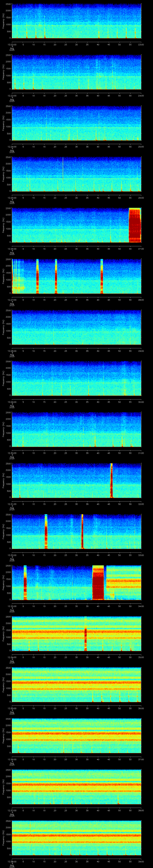Open the spectrogram panel starting at 12:22:00
The width and height of the screenshot is (153, 868).
click(x=76, y=21)
